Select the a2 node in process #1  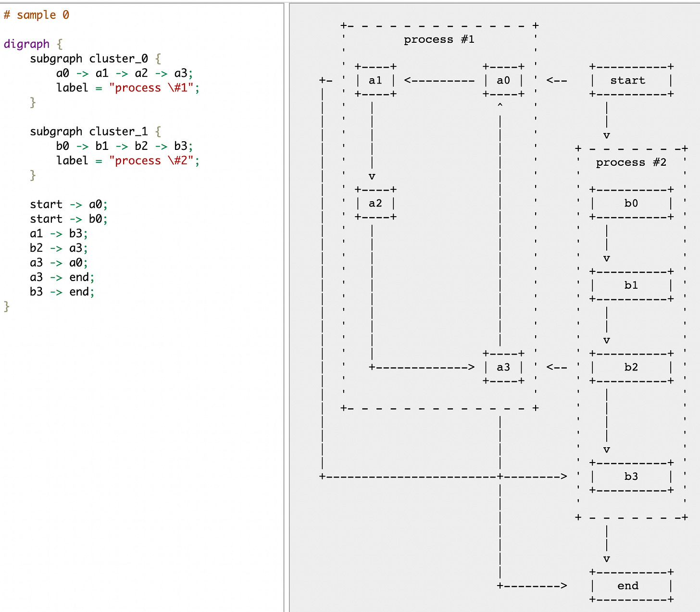(376, 203)
